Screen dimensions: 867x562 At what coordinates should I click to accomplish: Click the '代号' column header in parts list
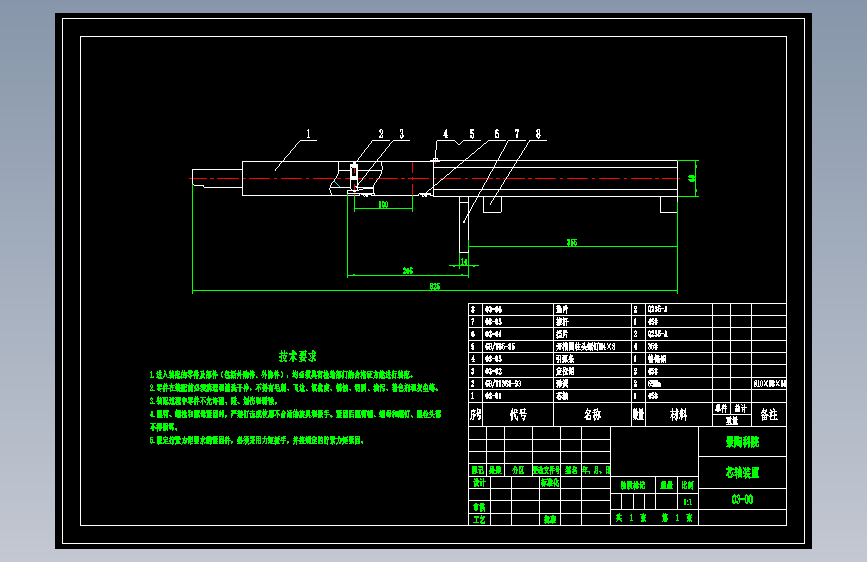tap(518, 414)
